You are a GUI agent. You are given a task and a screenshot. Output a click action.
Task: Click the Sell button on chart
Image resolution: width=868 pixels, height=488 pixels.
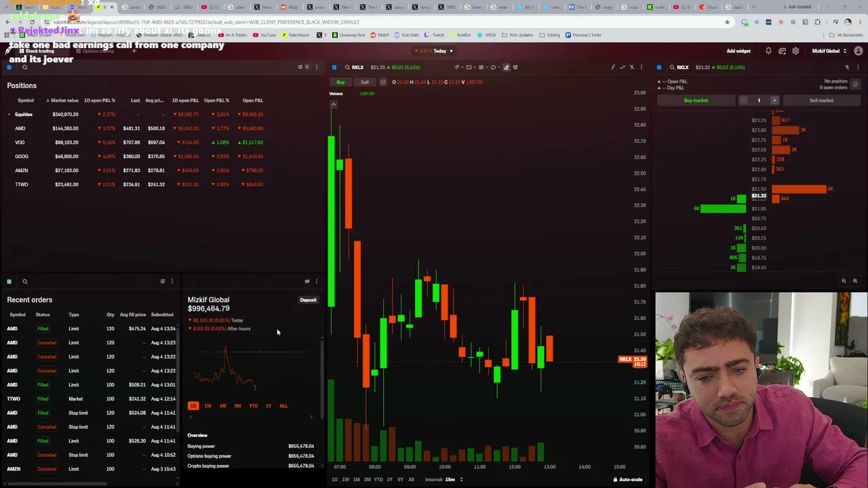(x=364, y=82)
